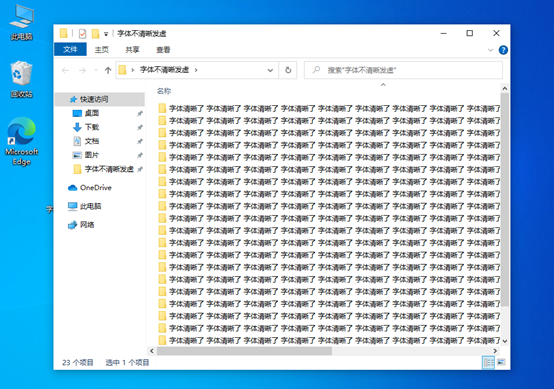Click the search box field

403,70
